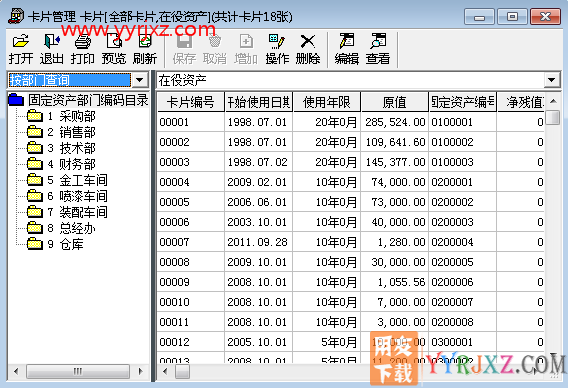Select the 6 喷漆车间 folder

67,196
